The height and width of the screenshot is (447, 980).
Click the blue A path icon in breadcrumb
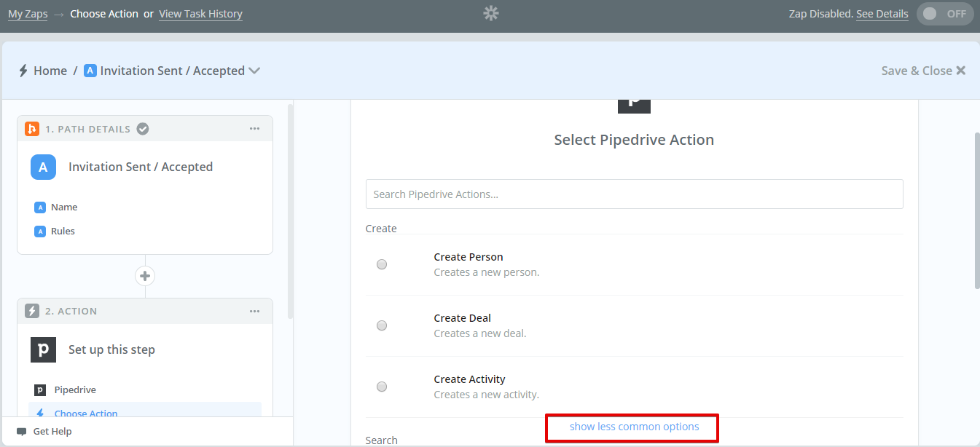tap(90, 71)
